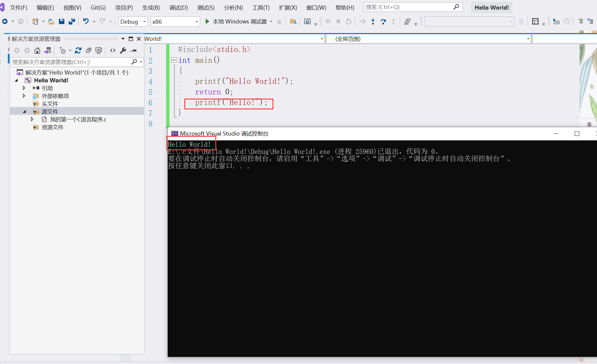Expand 我的第一个C语言程序.c file node
Viewport: 597px width, 364px height.
click(x=32, y=119)
